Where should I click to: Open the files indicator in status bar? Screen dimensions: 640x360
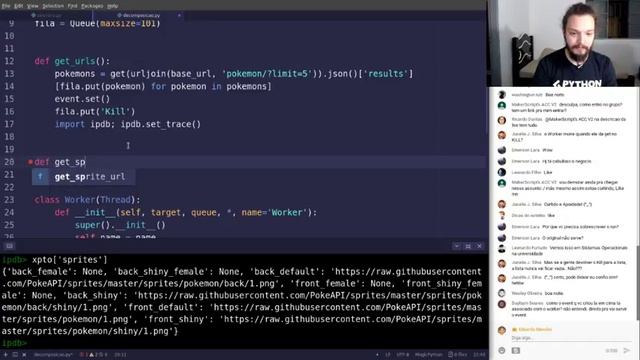pyautogui.click(x=458, y=355)
